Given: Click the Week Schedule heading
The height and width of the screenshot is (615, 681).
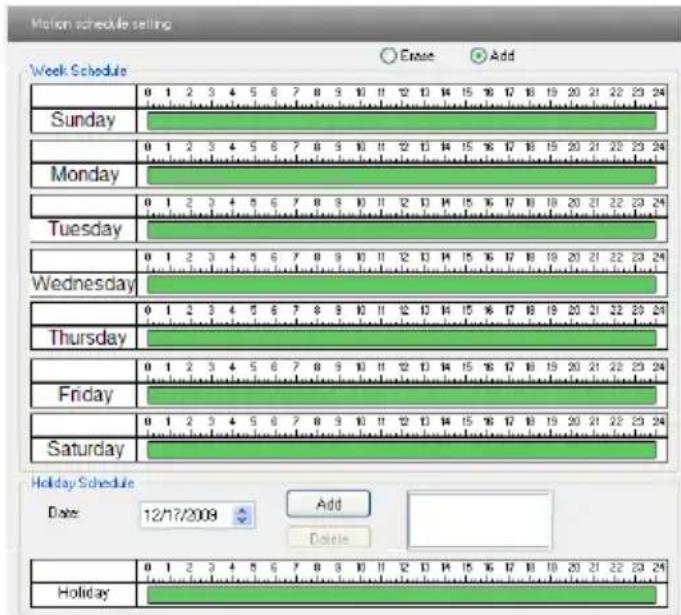Looking at the screenshot, I should [x=79, y=70].
